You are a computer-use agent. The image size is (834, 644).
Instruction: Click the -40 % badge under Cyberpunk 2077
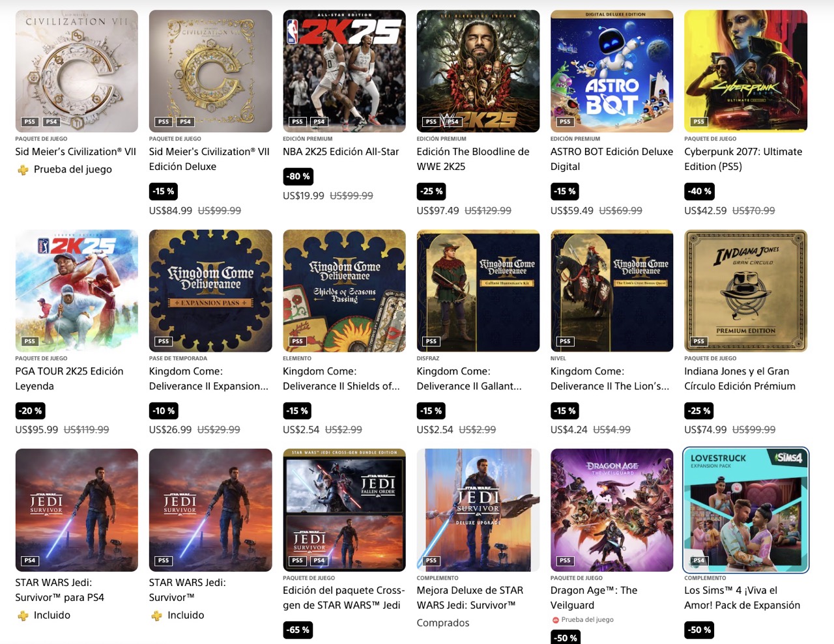pyautogui.click(x=700, y=191)
